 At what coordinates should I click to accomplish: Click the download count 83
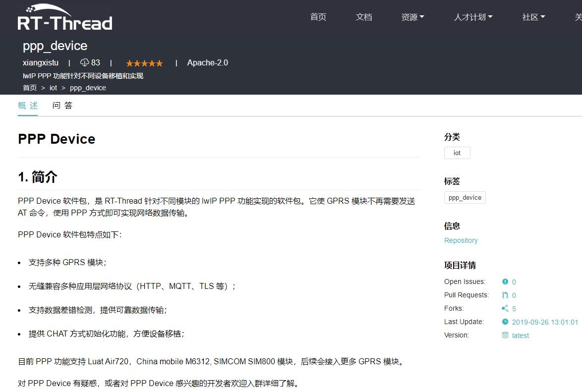(x=96, y=63)
